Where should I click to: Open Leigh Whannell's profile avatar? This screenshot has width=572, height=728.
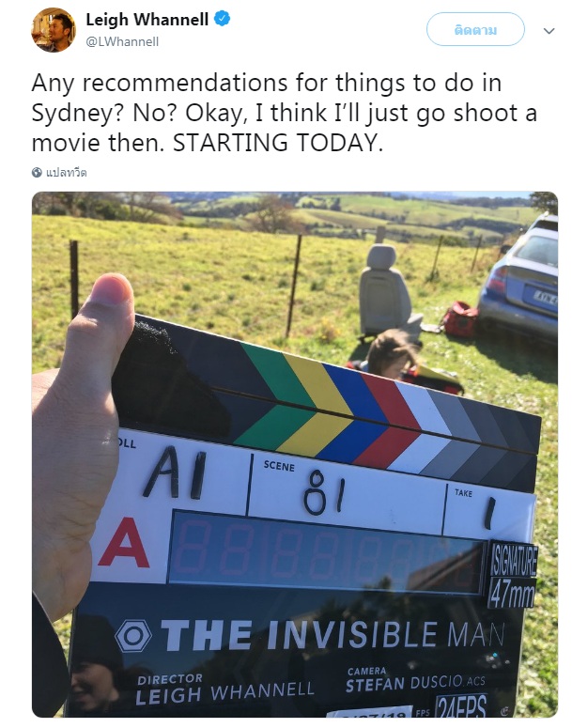(54, 30)
